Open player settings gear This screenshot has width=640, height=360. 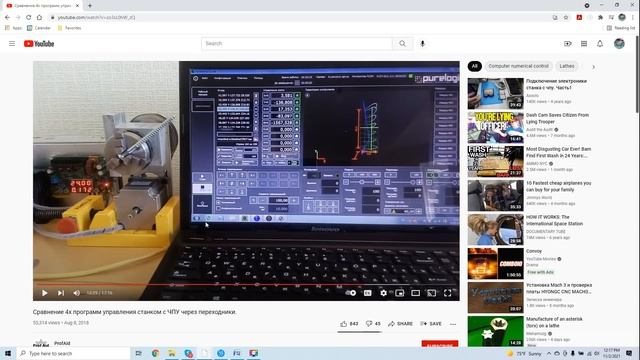point(384,293)
